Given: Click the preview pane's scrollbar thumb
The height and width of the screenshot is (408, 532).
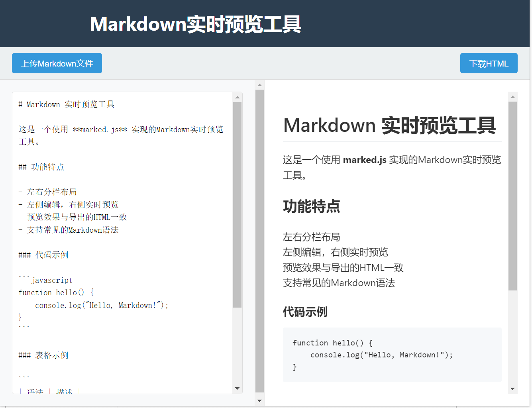Looking at the screenshot, I should tap(512, 195).
